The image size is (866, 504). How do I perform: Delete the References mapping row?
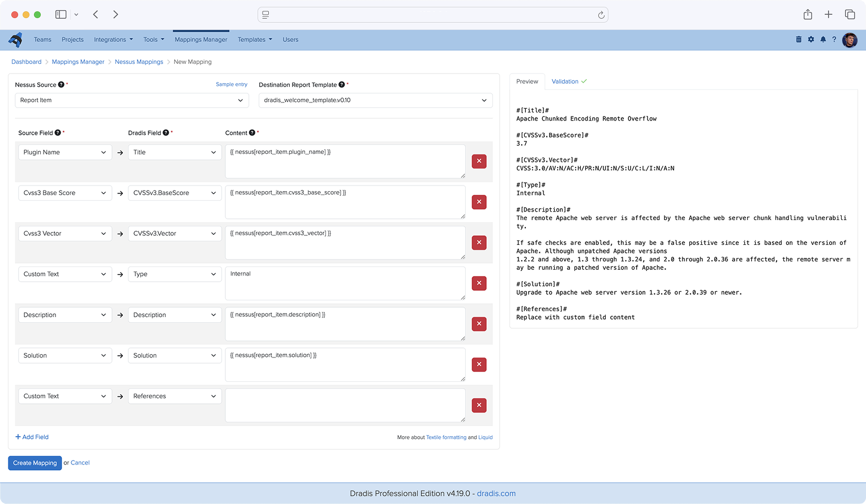[x=479, y=406]
